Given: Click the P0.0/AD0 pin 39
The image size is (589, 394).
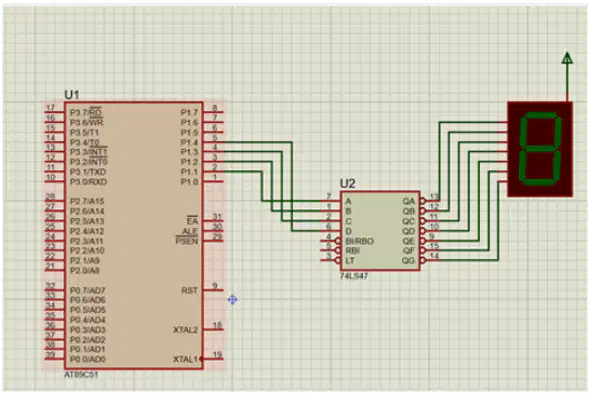Looking at the screenshot, I should pos(54,359).
